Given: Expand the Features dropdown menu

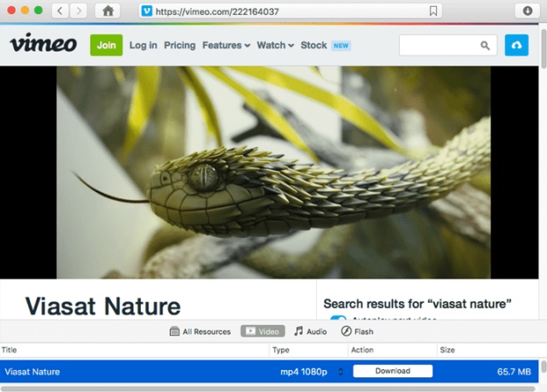Looking at the screenshot, I should pos(226,45).
